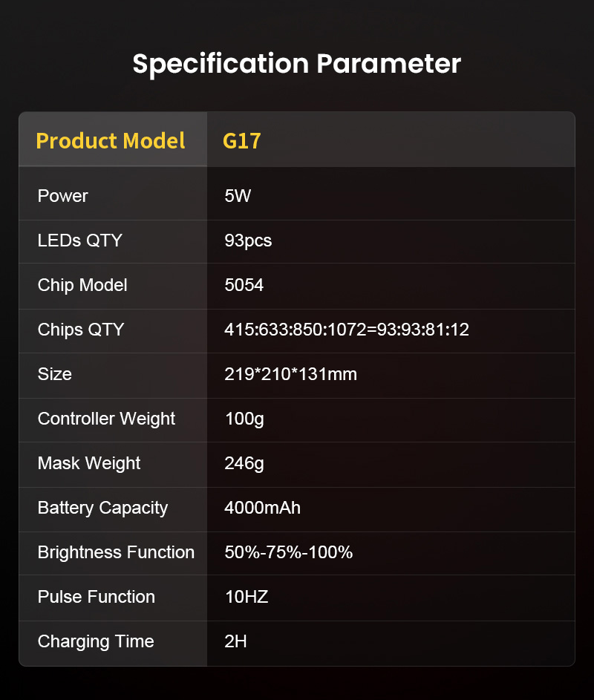The height and width of the screenshot is (700, 594).
Task: Select the 93pcs value
Action: point(248,241)
